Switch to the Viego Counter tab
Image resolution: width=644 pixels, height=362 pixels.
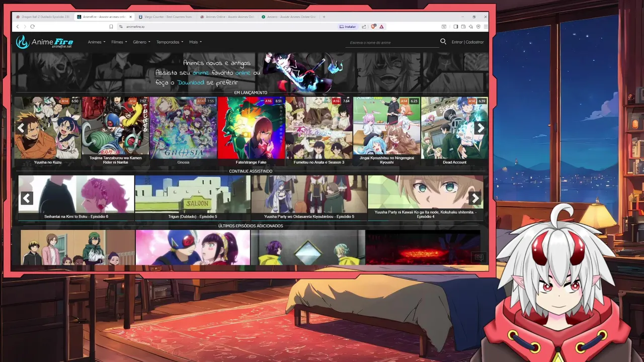(x=165, y=17)
